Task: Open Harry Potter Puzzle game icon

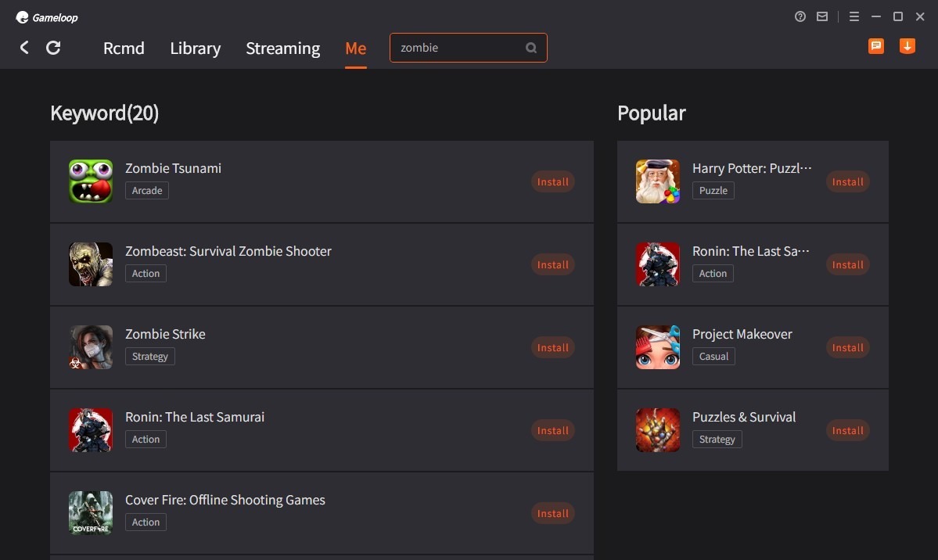Action: tap(657, 181)
